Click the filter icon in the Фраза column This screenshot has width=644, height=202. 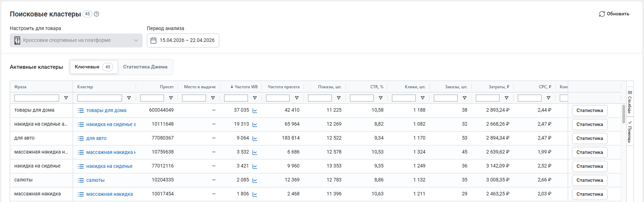click(x=66, y=98)
